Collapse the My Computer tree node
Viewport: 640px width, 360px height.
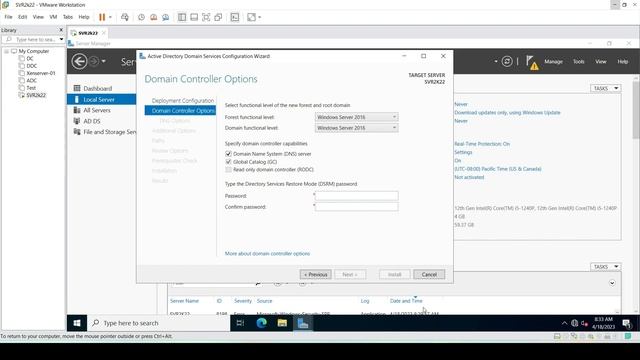[7, 51]
